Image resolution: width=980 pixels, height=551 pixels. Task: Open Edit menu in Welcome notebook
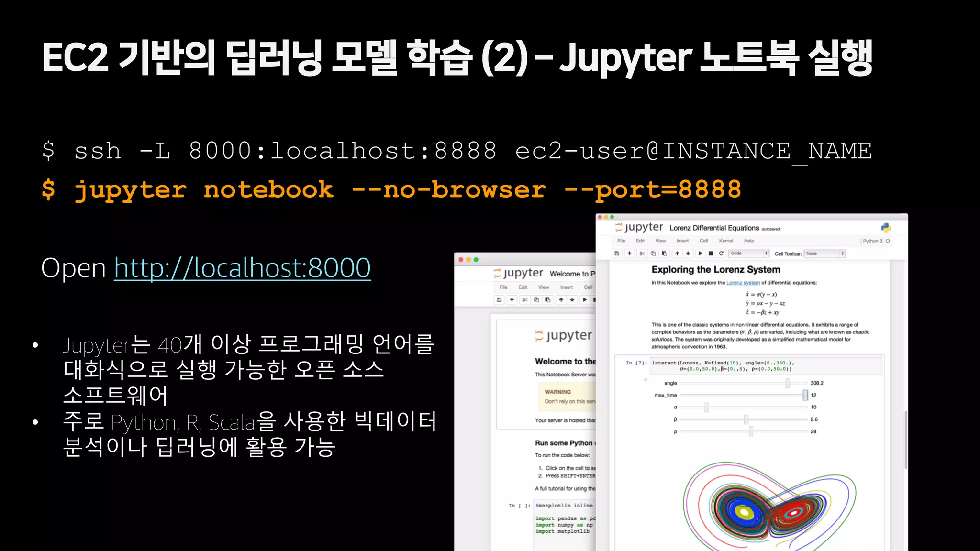coord(523,287)
